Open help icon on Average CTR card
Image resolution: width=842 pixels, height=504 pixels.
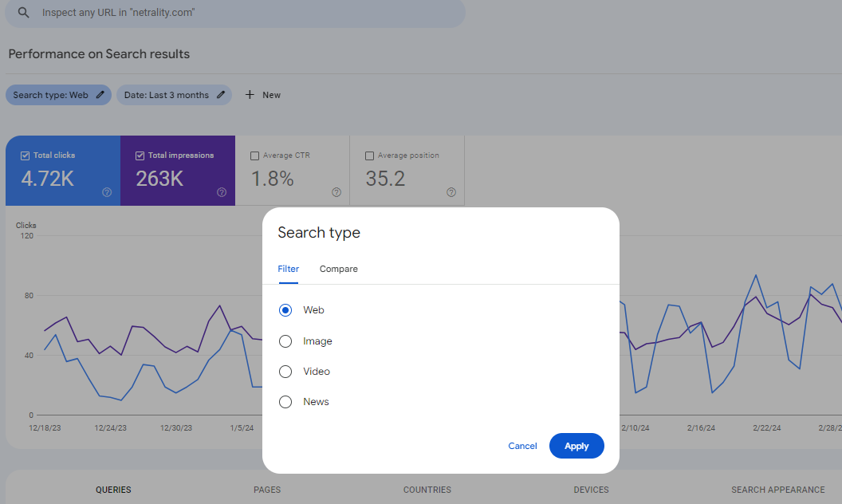[x=336, y=192]
